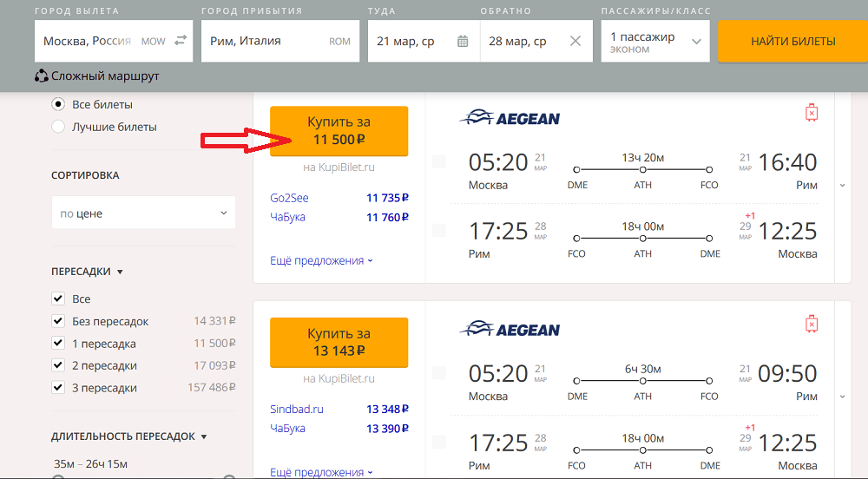Expand Ещё предложения under first ticket
Screen dimensions: 868x479
322,260
